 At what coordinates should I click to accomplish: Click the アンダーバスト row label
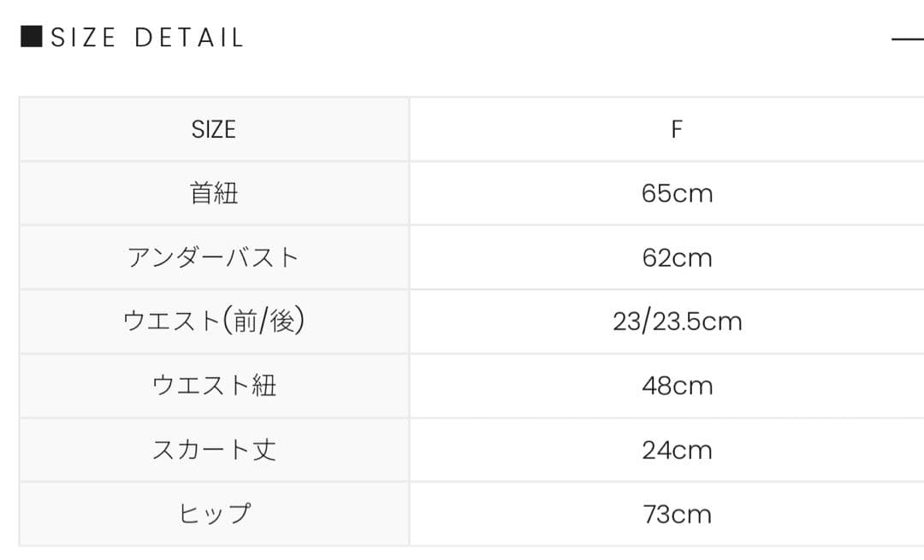pos(214,257)
